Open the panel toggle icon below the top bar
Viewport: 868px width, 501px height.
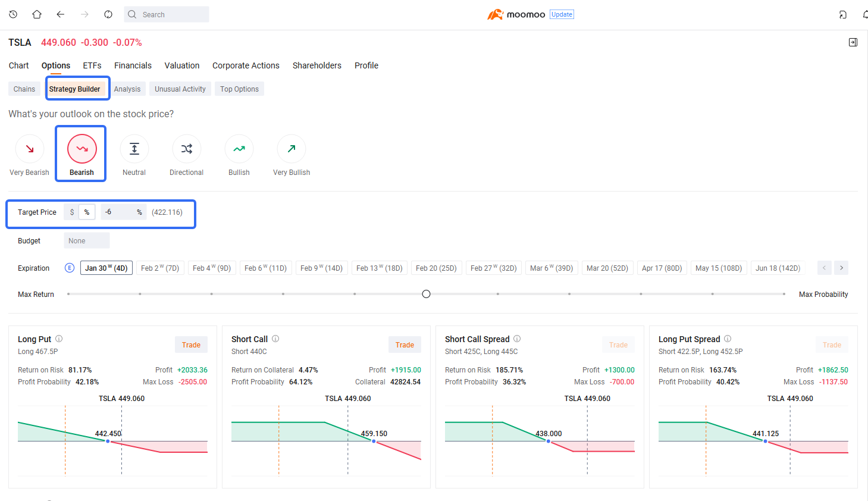tap(853, 42)
